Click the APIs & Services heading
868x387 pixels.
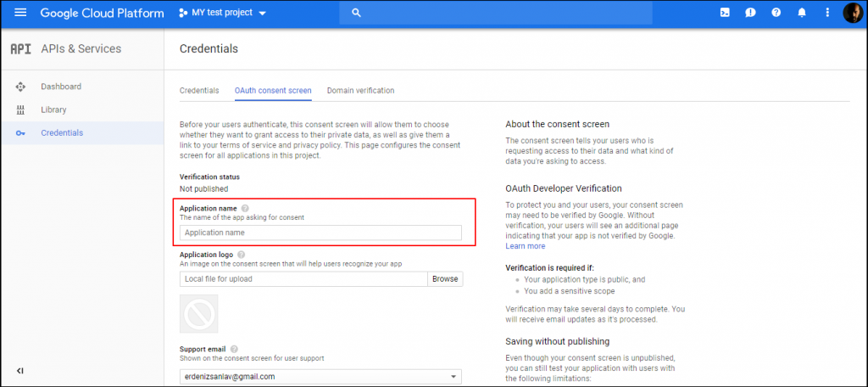pos(81,48)
